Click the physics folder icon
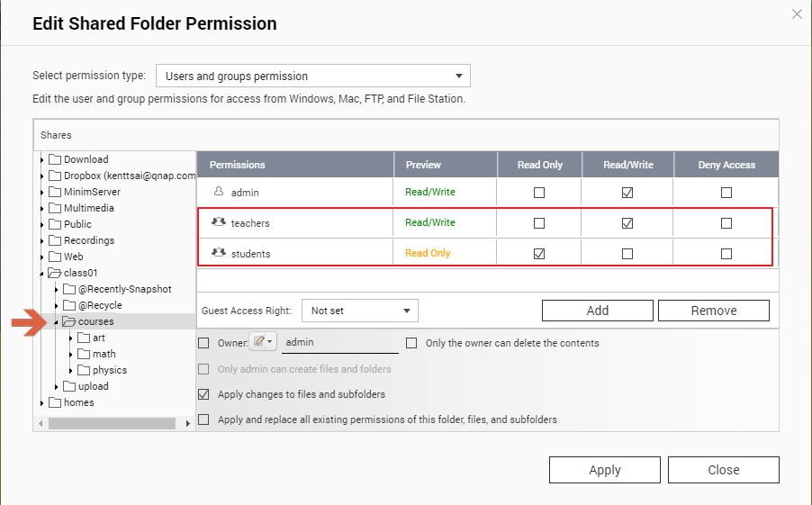Viewport: 812px width, 505px height. pos(84,370)
